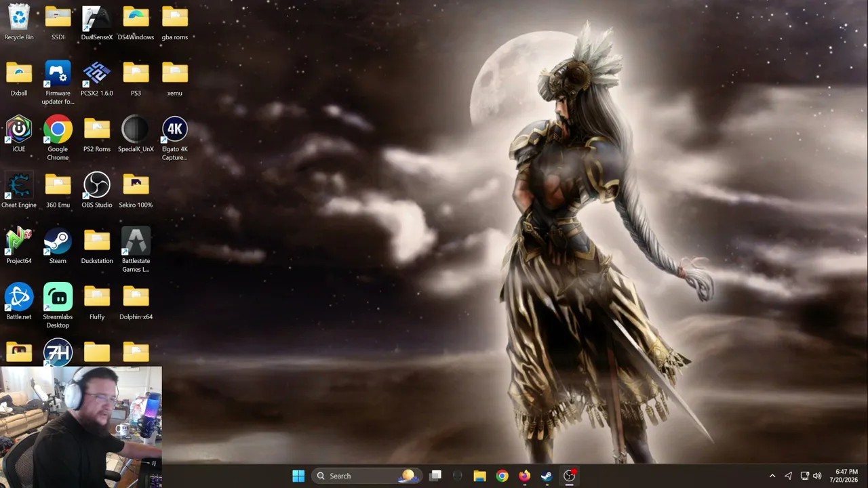Switch to Steam via the taskbar icon
This screenshot has width=868, height=488.
click(x=547, y=476)
